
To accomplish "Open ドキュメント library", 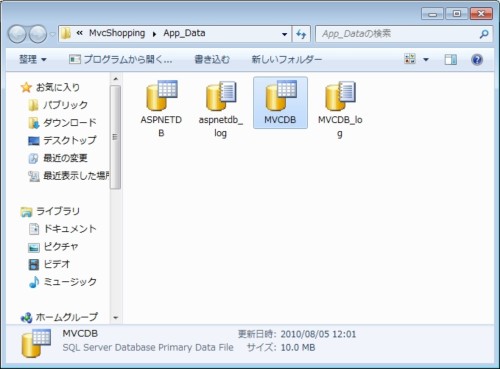I will pos(62,229).
